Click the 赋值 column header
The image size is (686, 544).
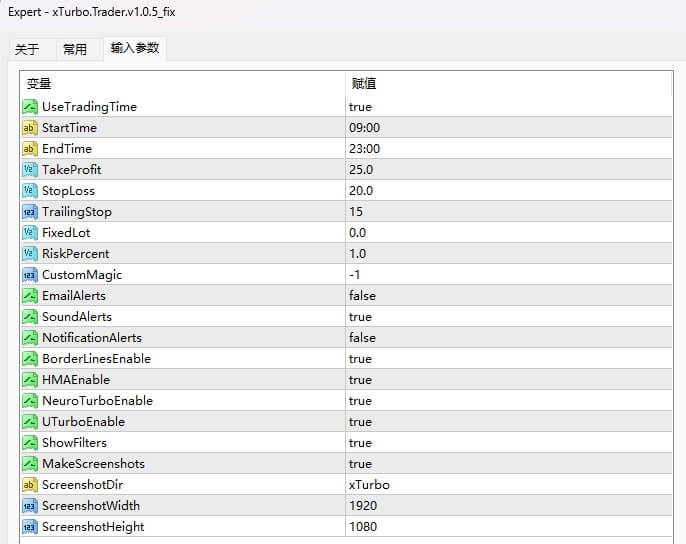click(508, 84)
